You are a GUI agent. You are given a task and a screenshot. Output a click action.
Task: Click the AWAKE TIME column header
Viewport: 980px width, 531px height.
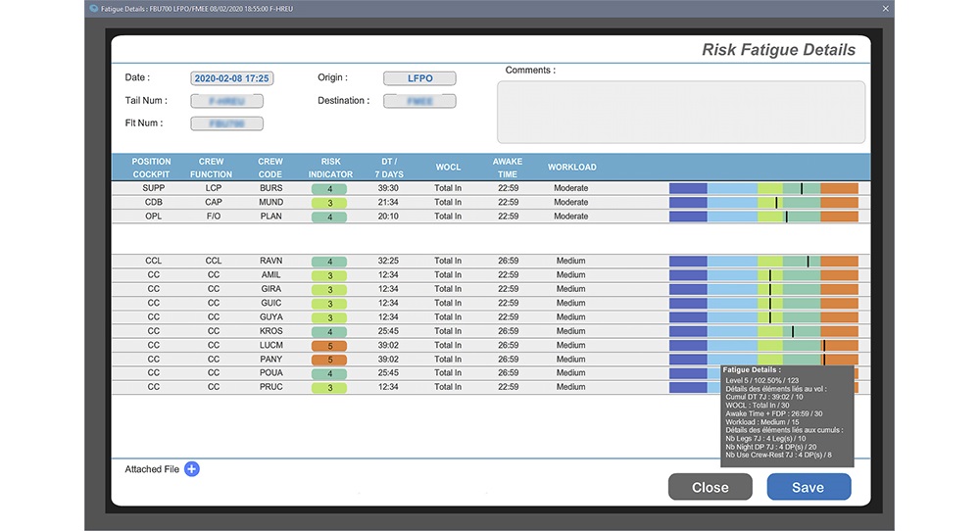click(x=508, y=168)
